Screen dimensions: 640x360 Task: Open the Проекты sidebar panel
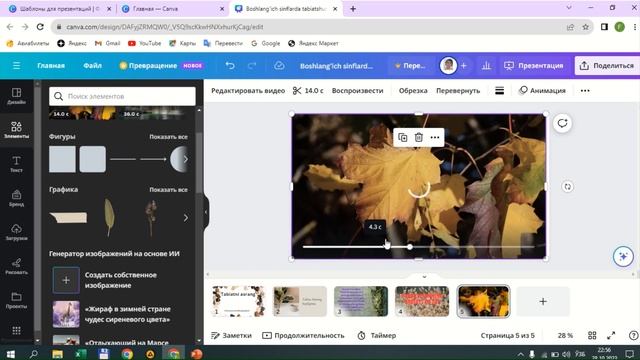(x=16, y=300)
